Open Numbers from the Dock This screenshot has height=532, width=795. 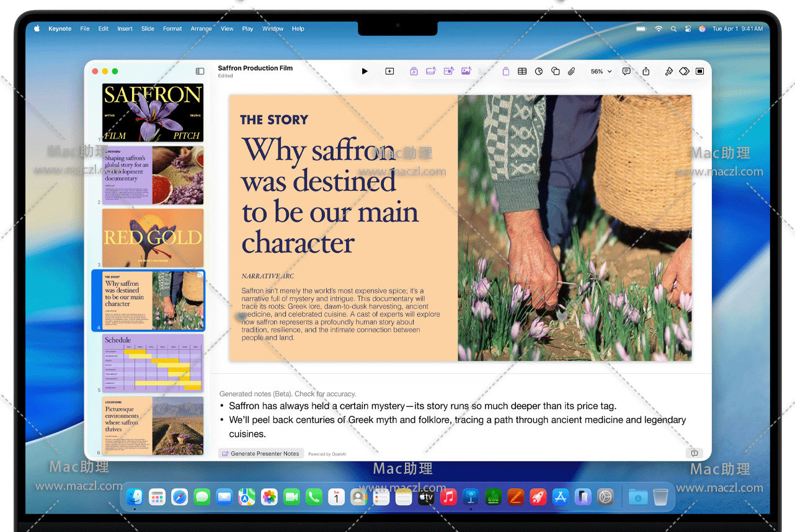point(494,497)
